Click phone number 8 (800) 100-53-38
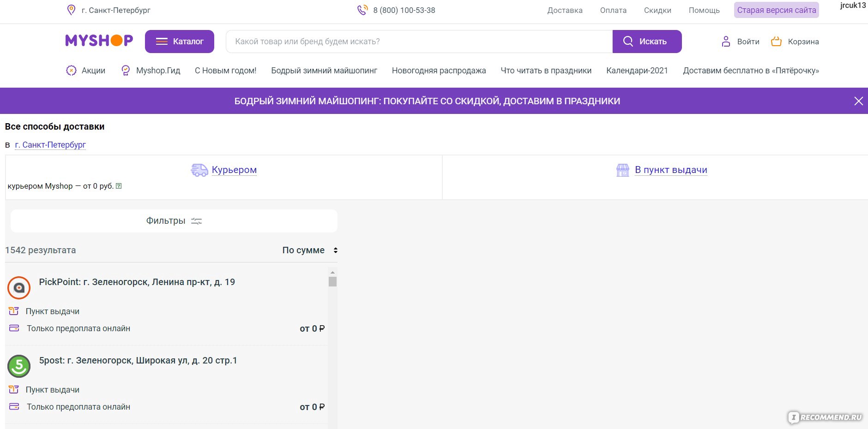The height and width of the screenshot is (429, 868). pos(404,10)
